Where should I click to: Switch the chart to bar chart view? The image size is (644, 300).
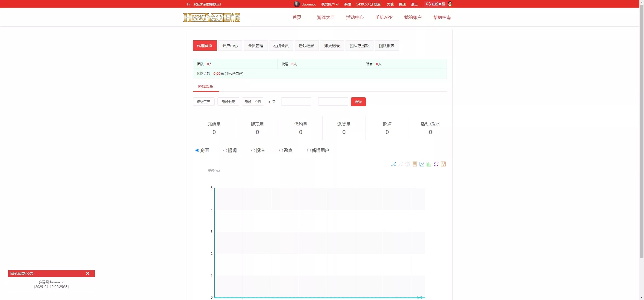[x=429, y=164]
